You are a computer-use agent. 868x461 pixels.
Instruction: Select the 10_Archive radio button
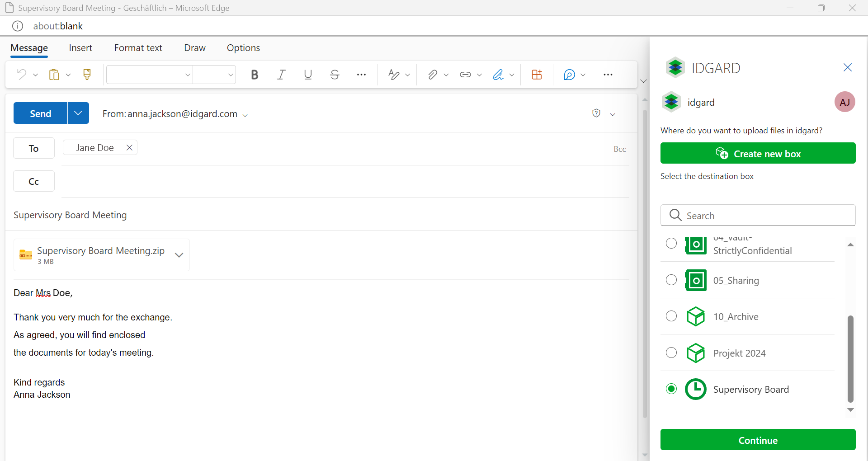coord(671,316)
